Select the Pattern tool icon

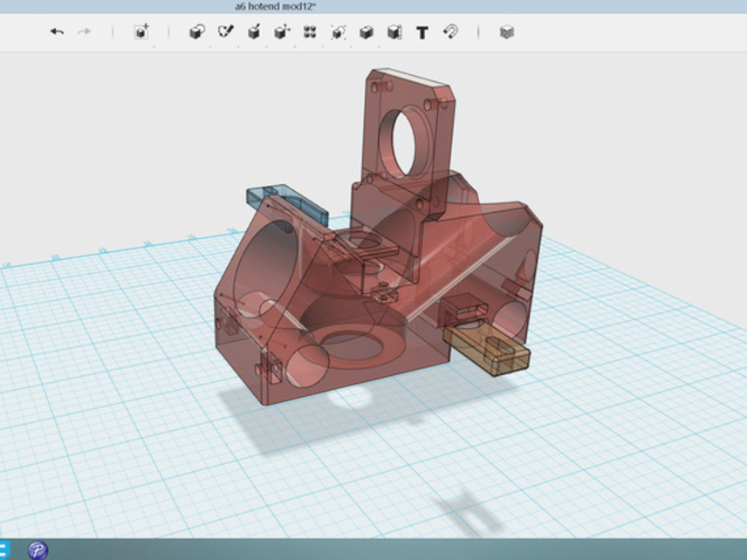310,32
